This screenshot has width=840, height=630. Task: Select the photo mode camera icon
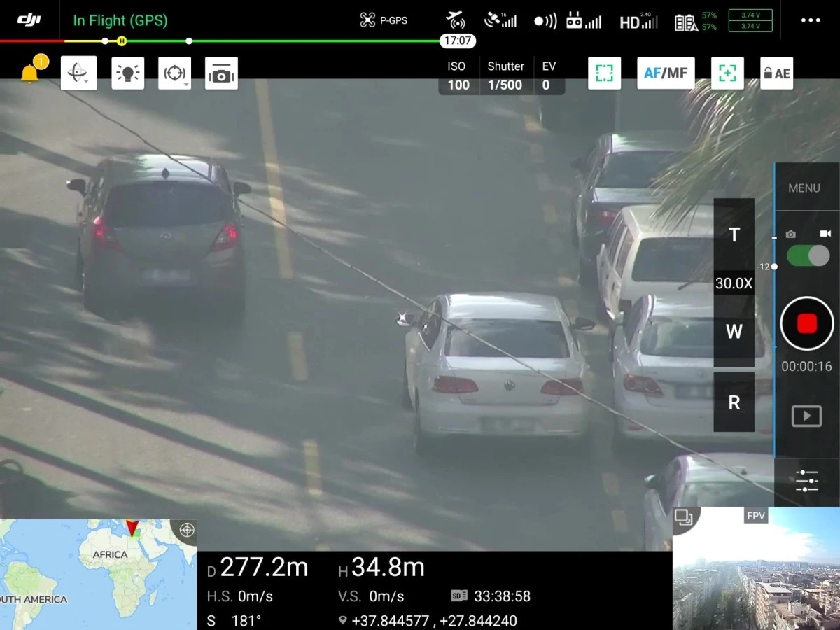pos(790,234)
